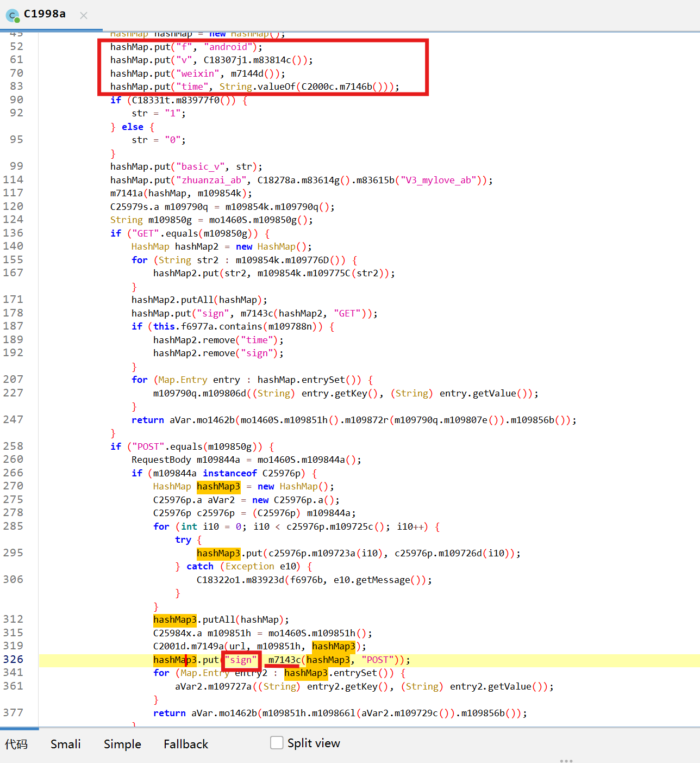This screenshot has height=763, width=700.
Task: Click line number 377 in the gutter
Action: click(14, 713)
